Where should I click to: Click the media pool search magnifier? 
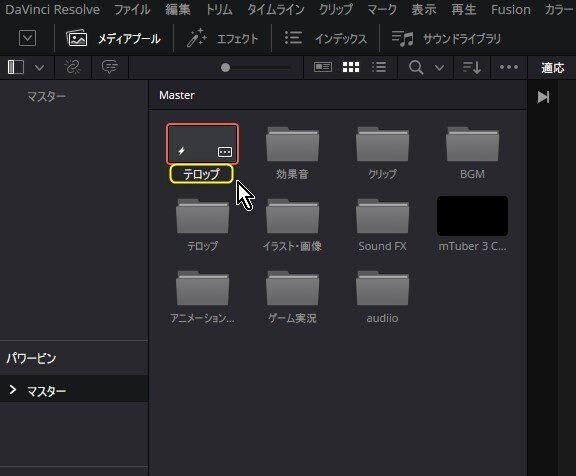(x=416, y=68)
